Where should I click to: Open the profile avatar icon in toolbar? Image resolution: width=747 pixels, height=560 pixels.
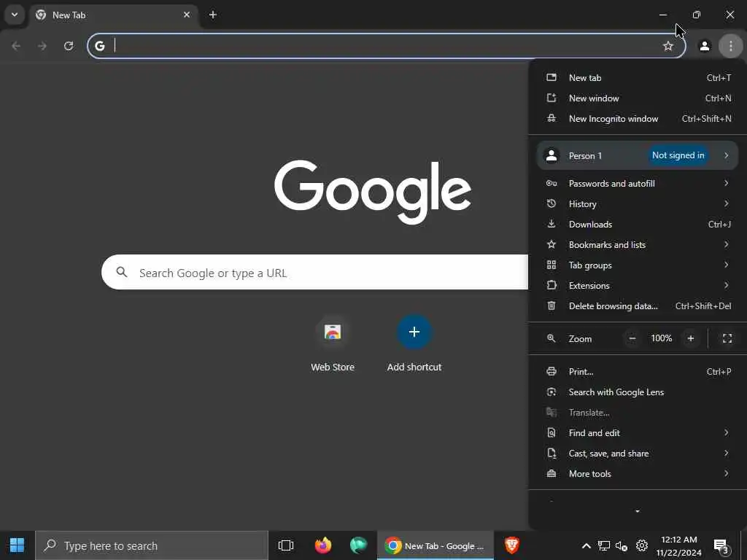pyautogui.click(x=704, y=46)
